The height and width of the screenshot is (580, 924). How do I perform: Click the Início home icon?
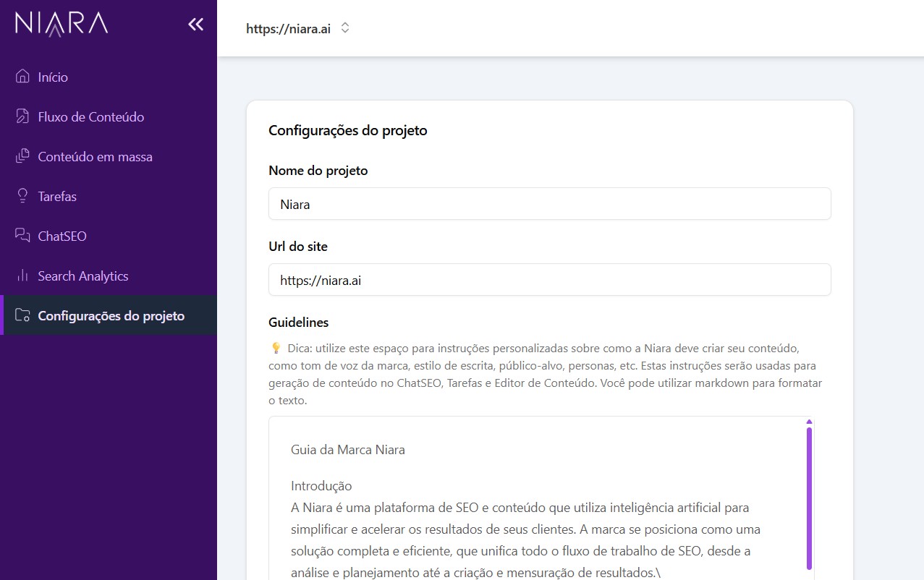(22, 77)
